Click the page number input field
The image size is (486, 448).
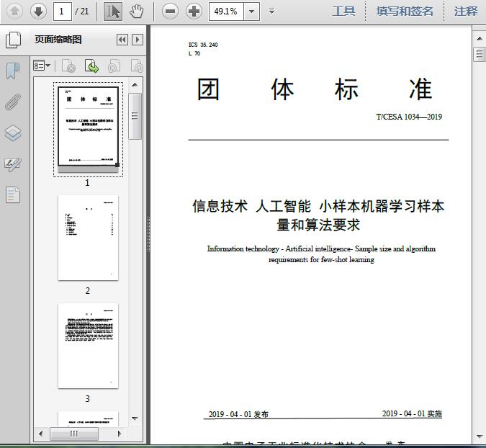(x=63, y=12)
